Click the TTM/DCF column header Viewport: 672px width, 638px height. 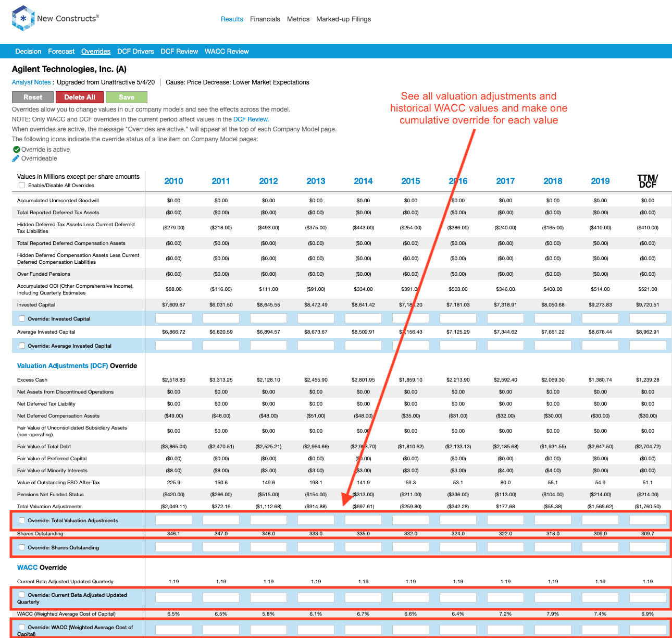pos(648,181)
